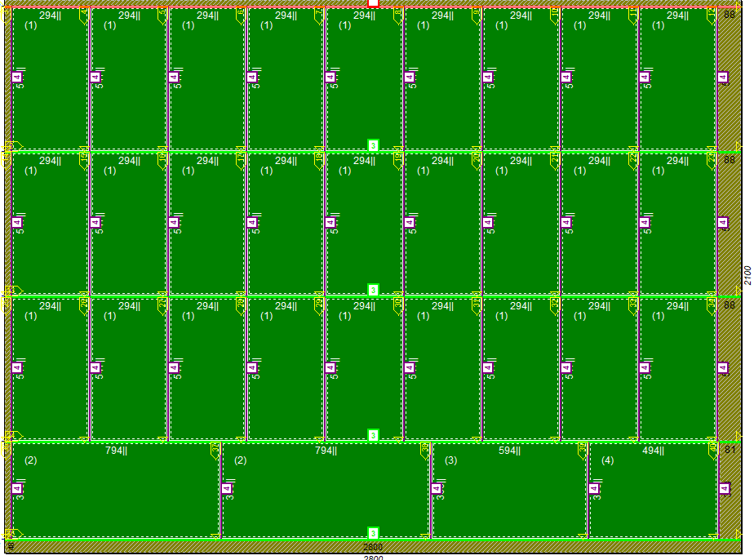This screenshot has height=560, width=754.
Task: Click the 2800 width dimension label
Action: tap(373, 547)
